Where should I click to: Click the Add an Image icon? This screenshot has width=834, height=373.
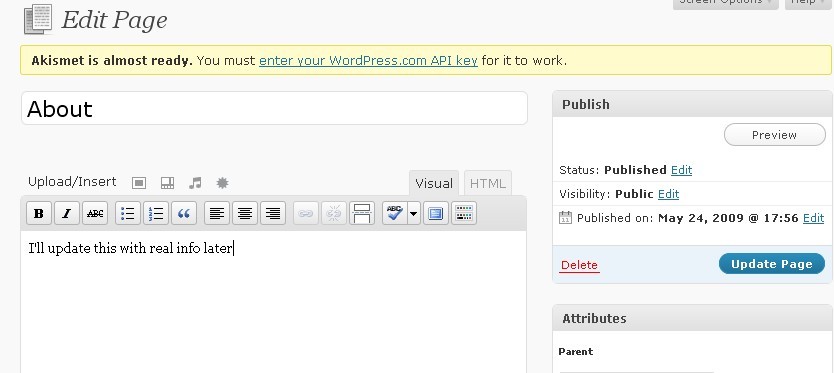(139, 183)
